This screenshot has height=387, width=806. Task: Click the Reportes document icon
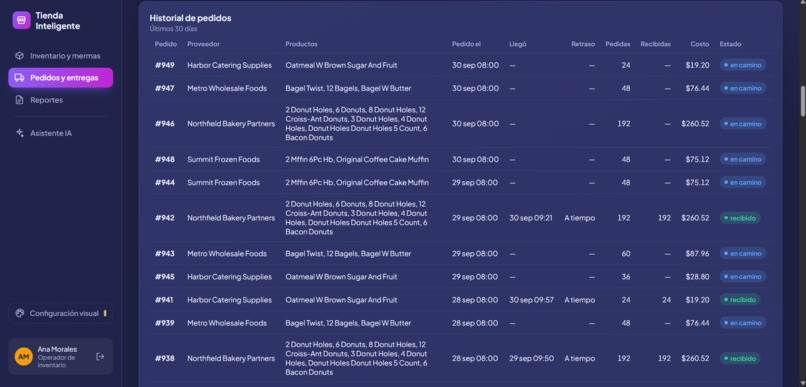point(20,100)
